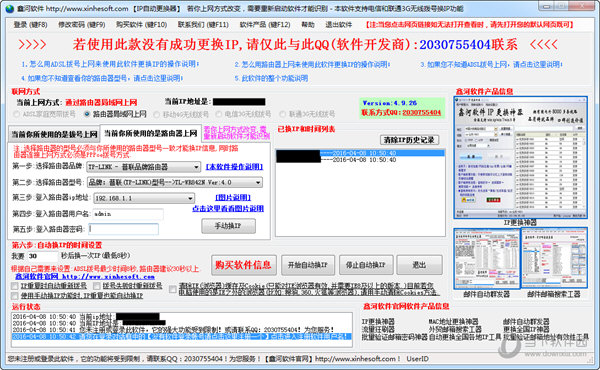The height and width of the screenshot is (370, 600).
Task: Open help link 4 about checking router model
Action: [x=102, y=78]
